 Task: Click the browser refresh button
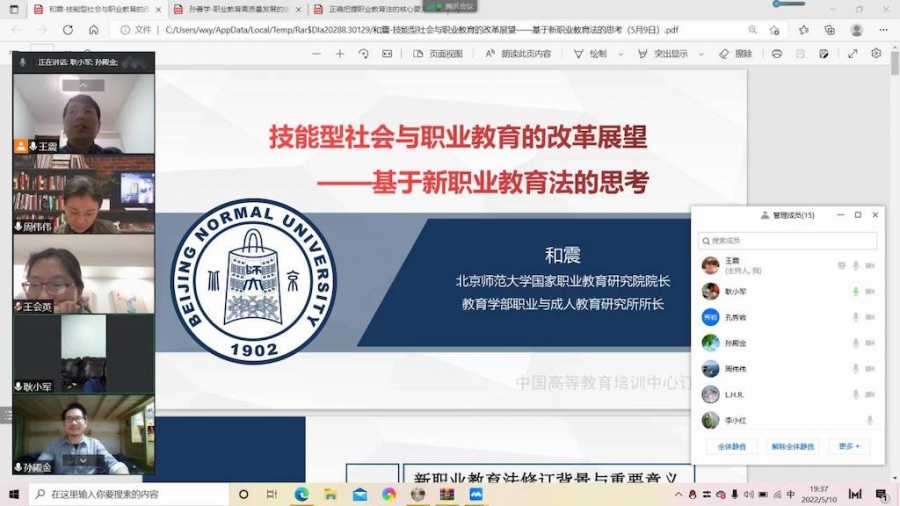point(67,30)
